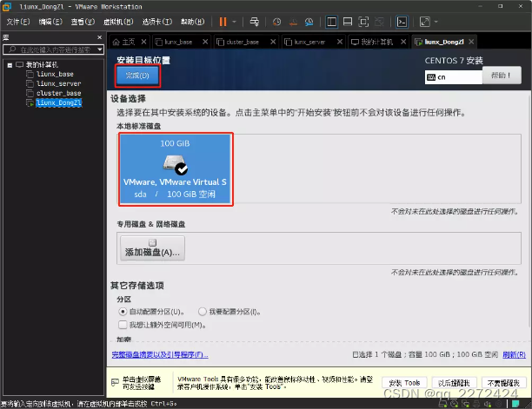
Task: Click the installer vertical scrollbar
Action: click(x=529, y=210)
